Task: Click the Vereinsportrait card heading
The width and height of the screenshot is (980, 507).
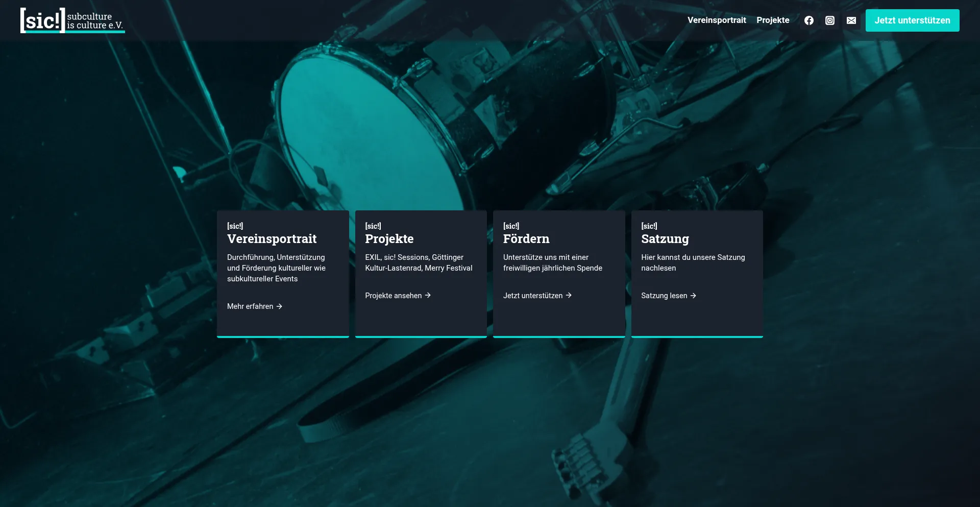Action: coord(272,239)
